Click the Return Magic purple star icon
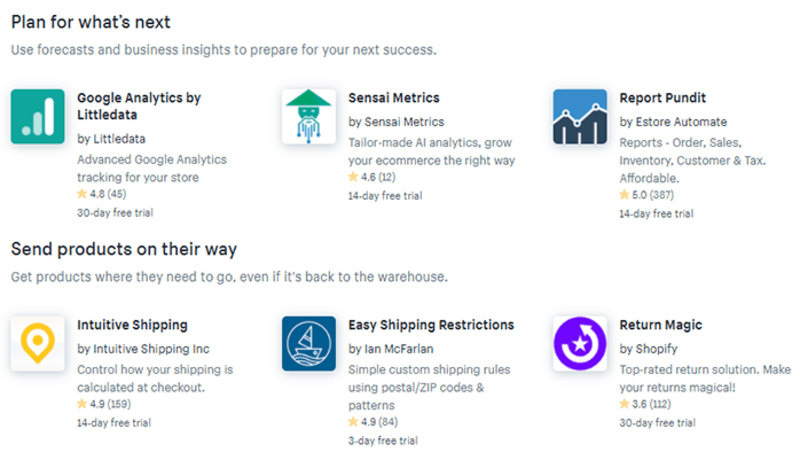Image resolution: width=800 pixels, height=460 pixels. point(580,344)
